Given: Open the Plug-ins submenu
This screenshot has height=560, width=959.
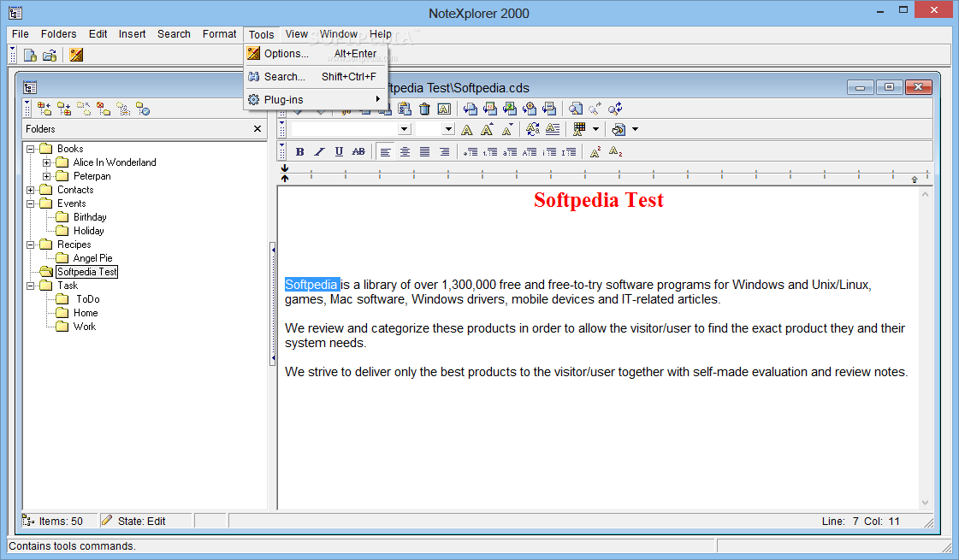Looking at the screenshot, I should 316,99.
